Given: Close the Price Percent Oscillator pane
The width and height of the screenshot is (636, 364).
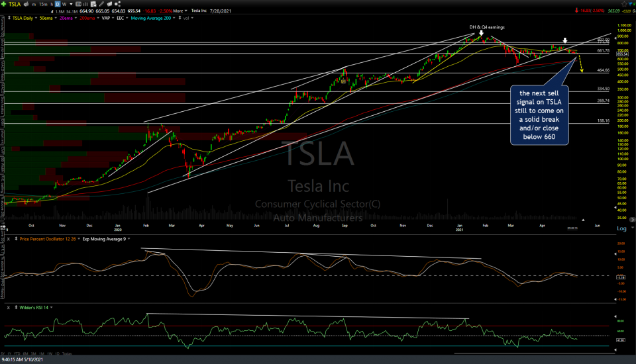Looking at the screenshot, I should (x=8, y=239).
